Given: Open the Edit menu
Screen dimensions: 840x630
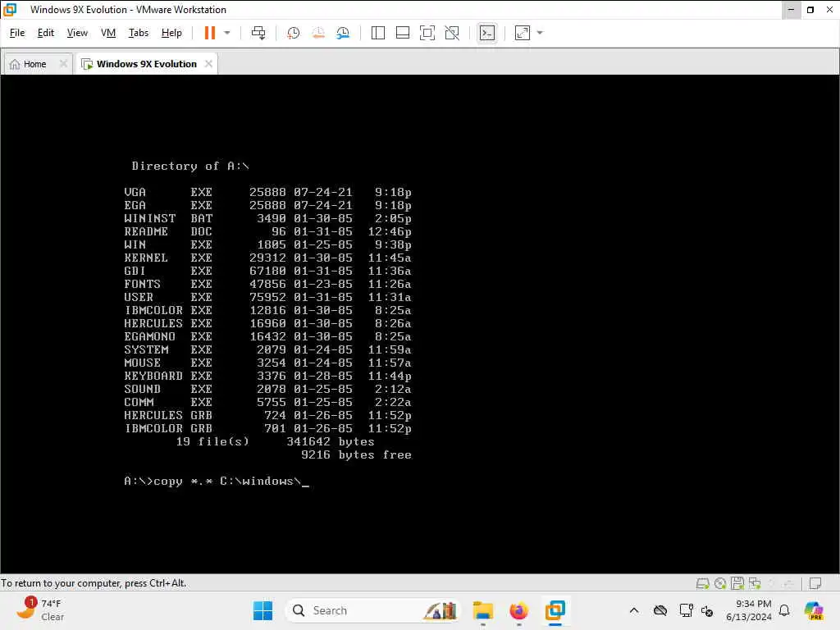Looking at the screenshot, I should [46, 33].
